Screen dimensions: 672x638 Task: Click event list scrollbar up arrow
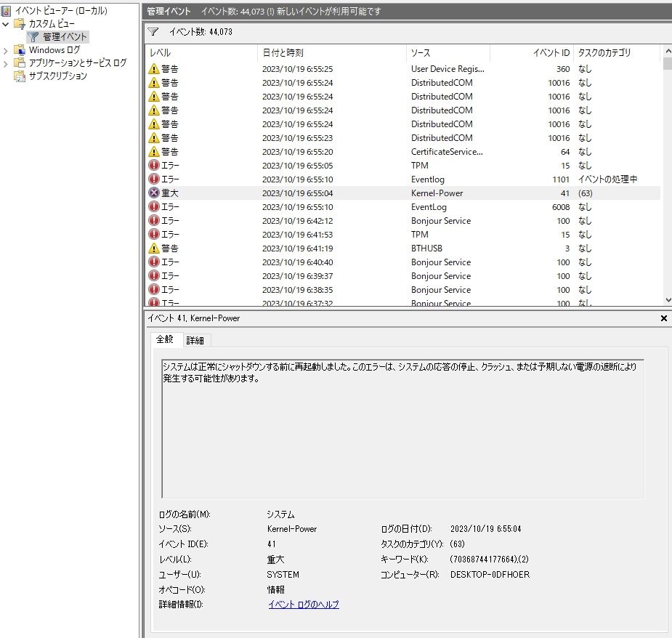[668, 51]
